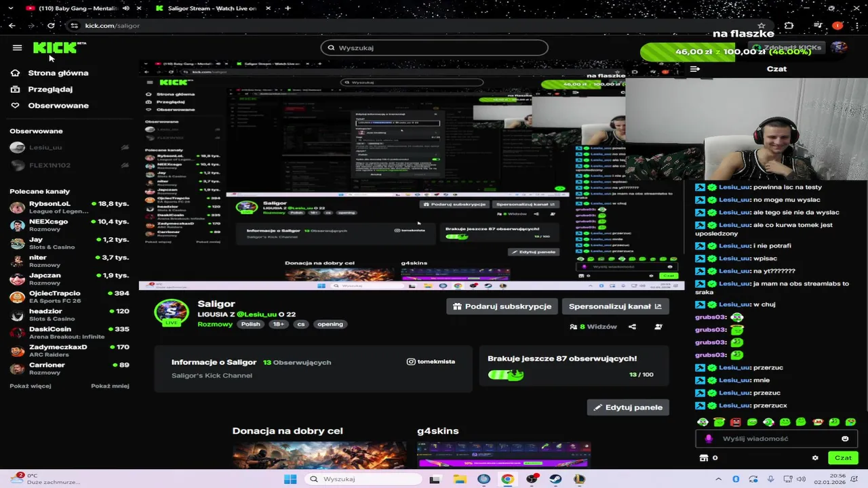This screenshot has width=868, height=488.
Task: Mute the Baby Gang YouTube tab
Action: tap(125, 8)
